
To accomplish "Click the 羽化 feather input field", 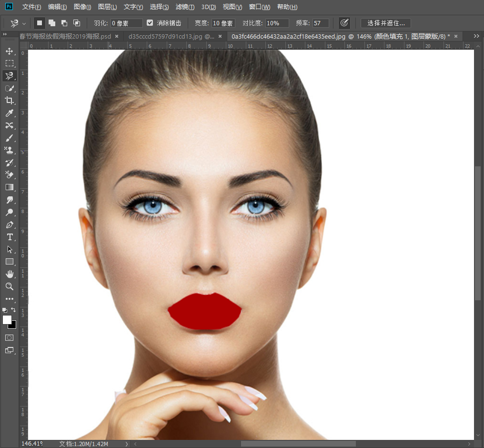I will (x=126, y=23).
